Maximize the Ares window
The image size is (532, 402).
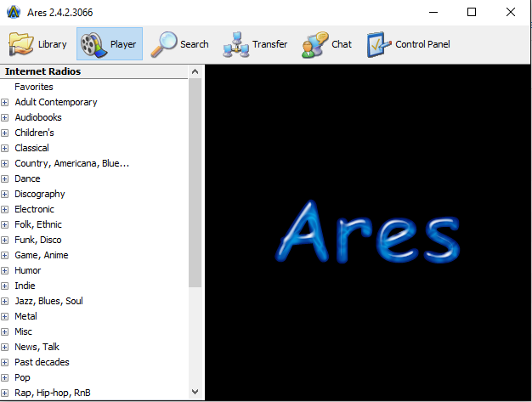coord(472,12)
